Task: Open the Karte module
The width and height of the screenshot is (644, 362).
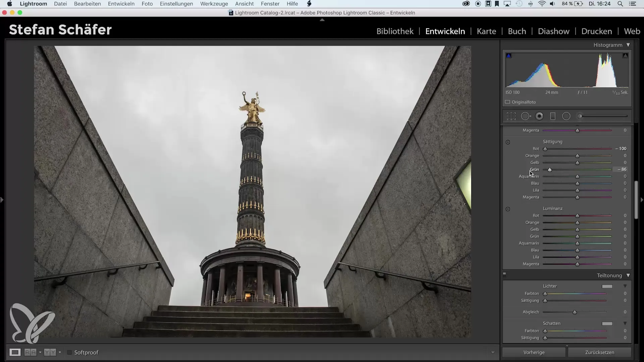Action: [486, 31]
